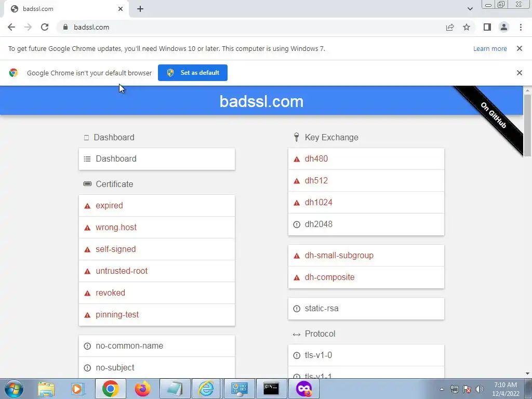Open the Dashboard list link
The width and height of the screenshot is (532, 399).
point(157,159)
